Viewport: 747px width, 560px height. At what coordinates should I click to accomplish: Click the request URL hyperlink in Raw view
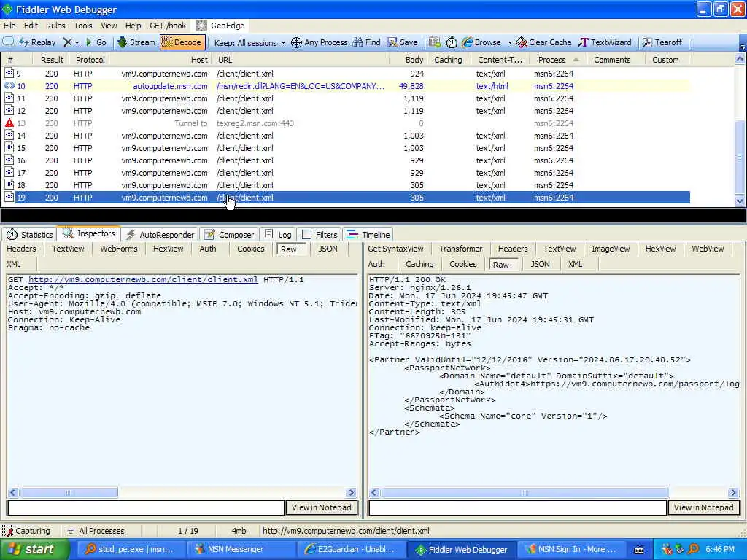[143, 279]
